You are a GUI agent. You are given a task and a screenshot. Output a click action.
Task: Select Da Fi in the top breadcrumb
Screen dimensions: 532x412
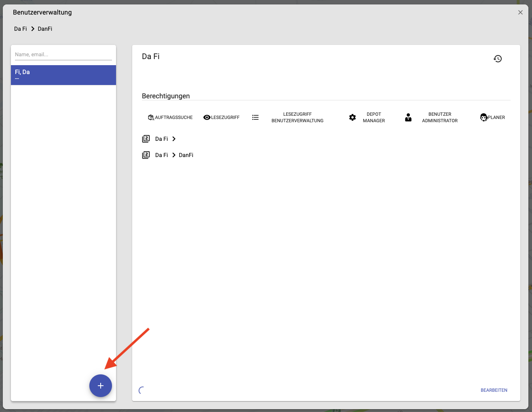20,29
